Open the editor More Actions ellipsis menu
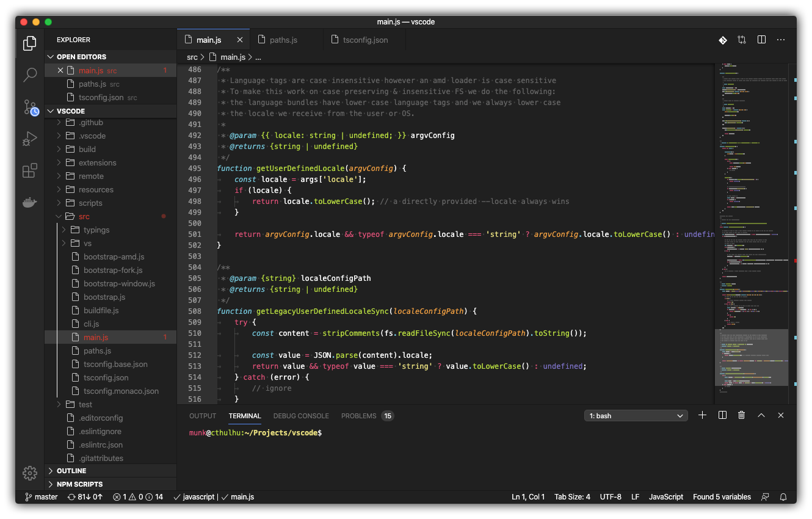812x519 pixels. (x=781, y=40)
